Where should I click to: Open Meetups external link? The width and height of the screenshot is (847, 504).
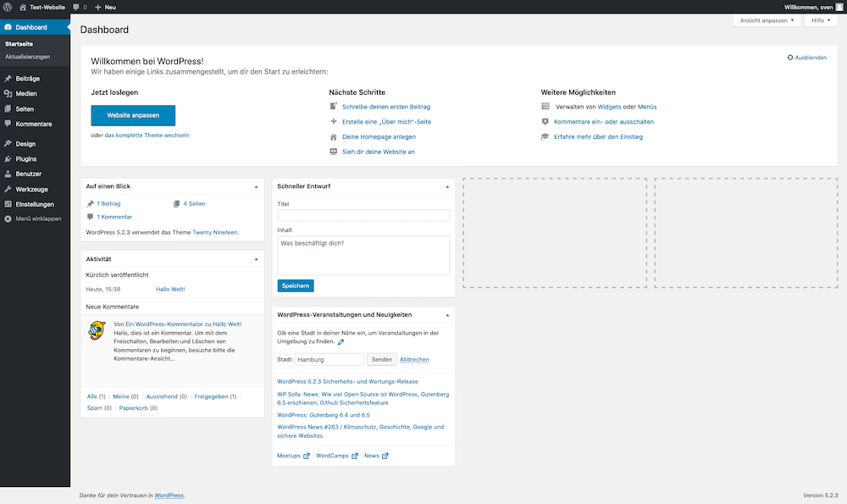pyautogui.click(x=293, y=456)
